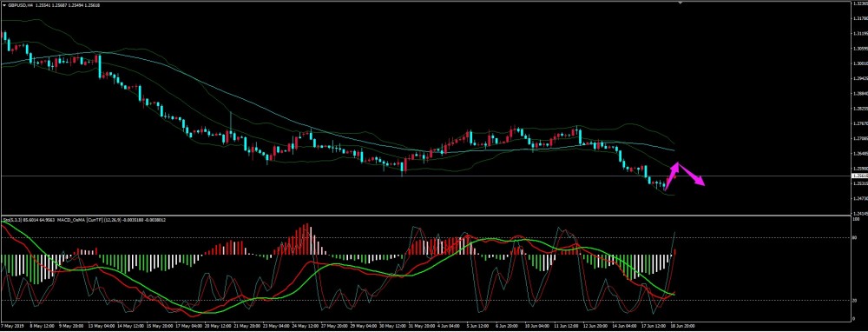
Task: Click the 13 May 04:00 time label
Action: (102, 326)
